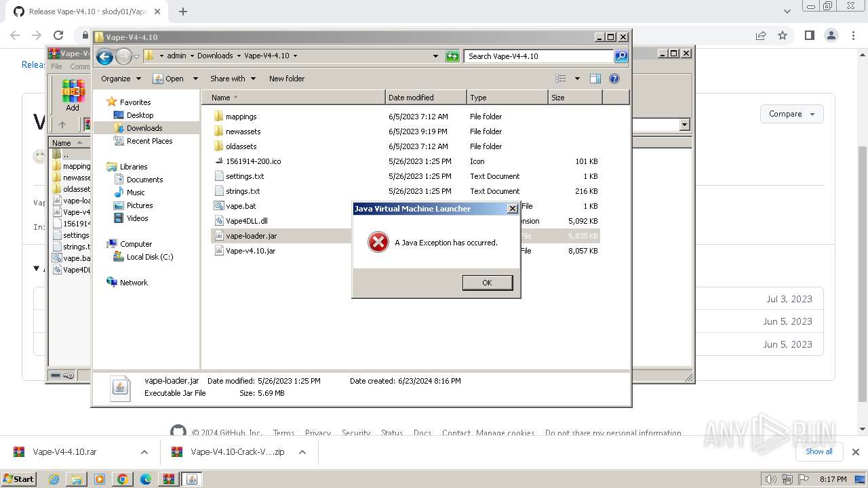868x488 pixels.
Task: Open the address bar history dropdown
Action: click(x=435, y=56)
